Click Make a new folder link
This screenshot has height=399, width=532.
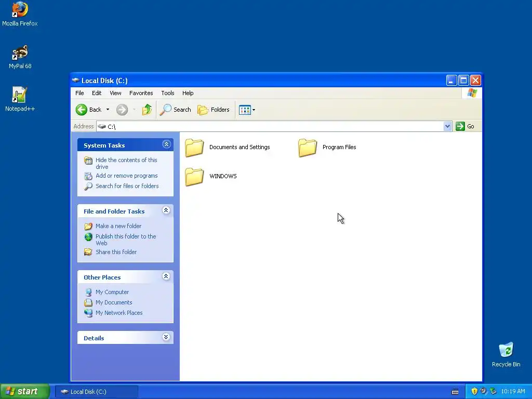coord(118,226)
